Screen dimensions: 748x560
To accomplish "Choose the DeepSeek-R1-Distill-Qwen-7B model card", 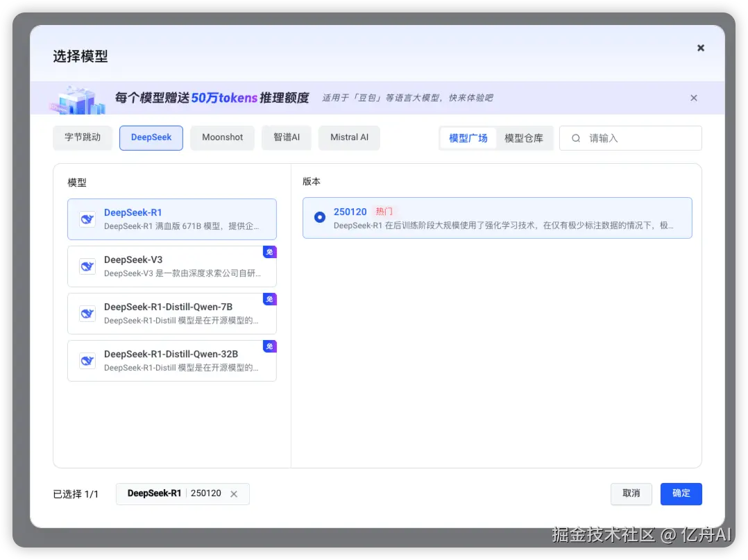I will click(172, 314).
